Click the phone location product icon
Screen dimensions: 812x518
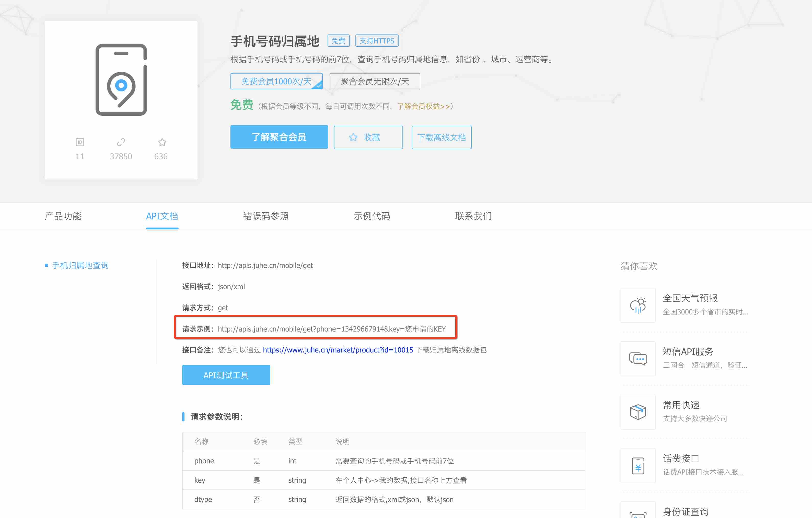click(121, 80)
